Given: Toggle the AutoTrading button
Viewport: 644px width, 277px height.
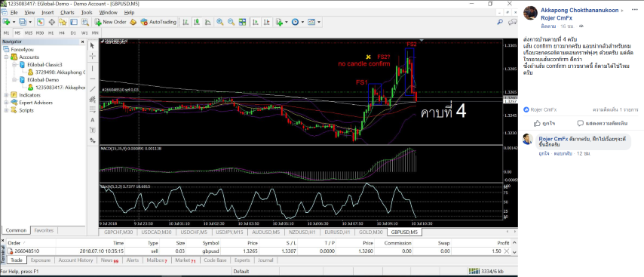Looking at the screenshot, I should point(158,22).
